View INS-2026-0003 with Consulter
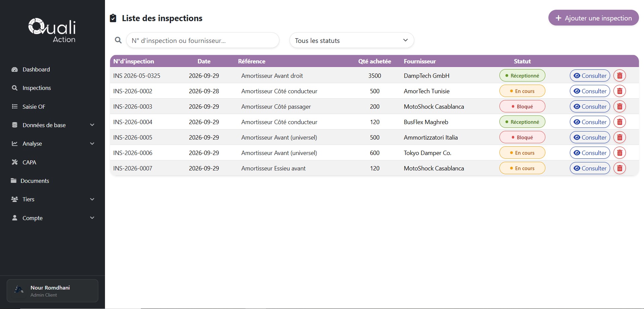The image size is (644, 309). pos(590,106)
